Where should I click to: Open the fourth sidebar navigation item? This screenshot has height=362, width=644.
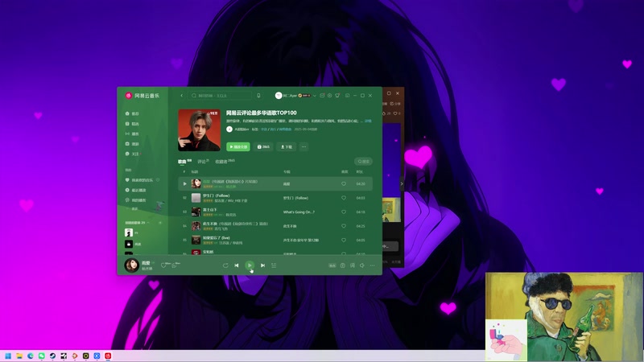[x=132, y=144]
